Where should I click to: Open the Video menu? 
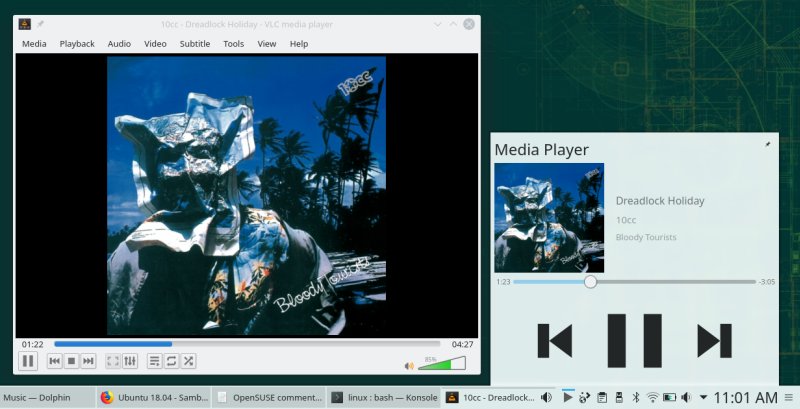155,44
